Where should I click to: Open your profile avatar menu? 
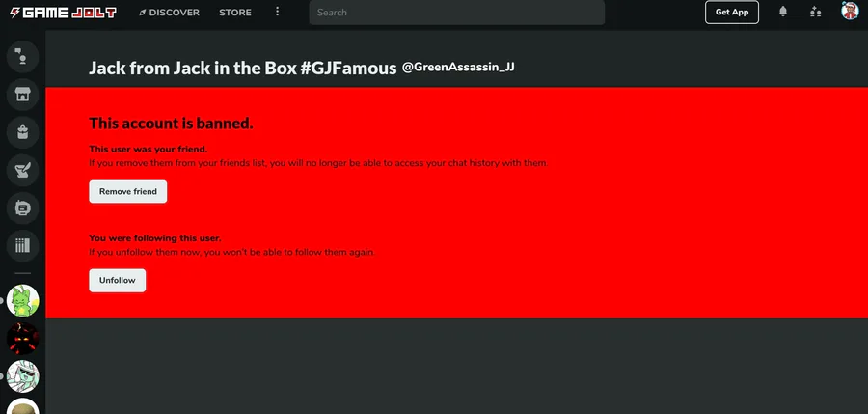(x=850, y=12)
